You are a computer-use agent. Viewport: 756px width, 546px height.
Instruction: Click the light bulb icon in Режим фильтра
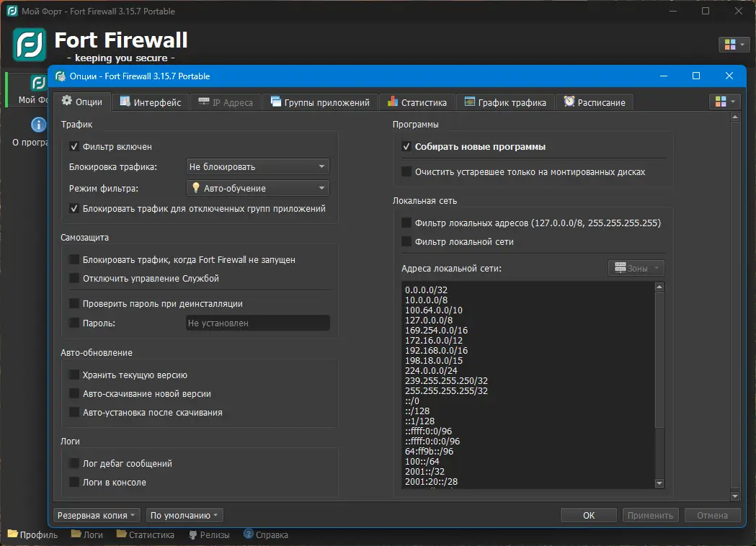[x=196, y=187]
